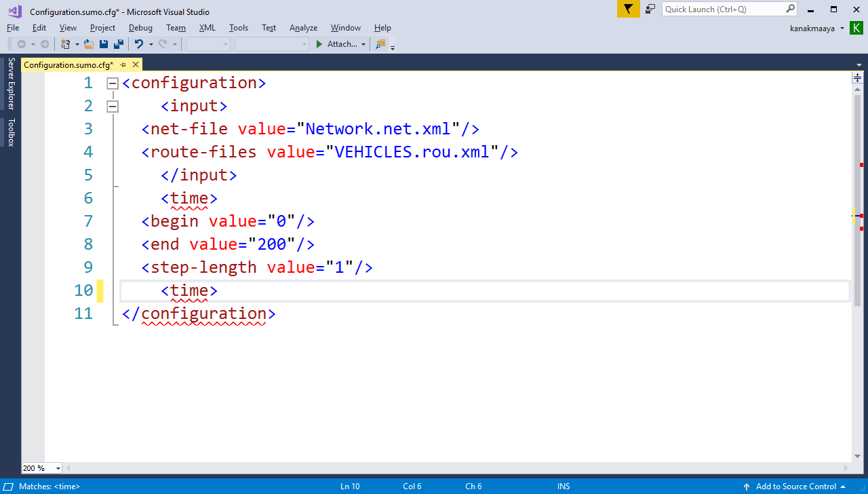Click the "VEHICLES.rou.xml" value on line 4
Viewport: 868px width, 494px height.
[x=412, y=152]
